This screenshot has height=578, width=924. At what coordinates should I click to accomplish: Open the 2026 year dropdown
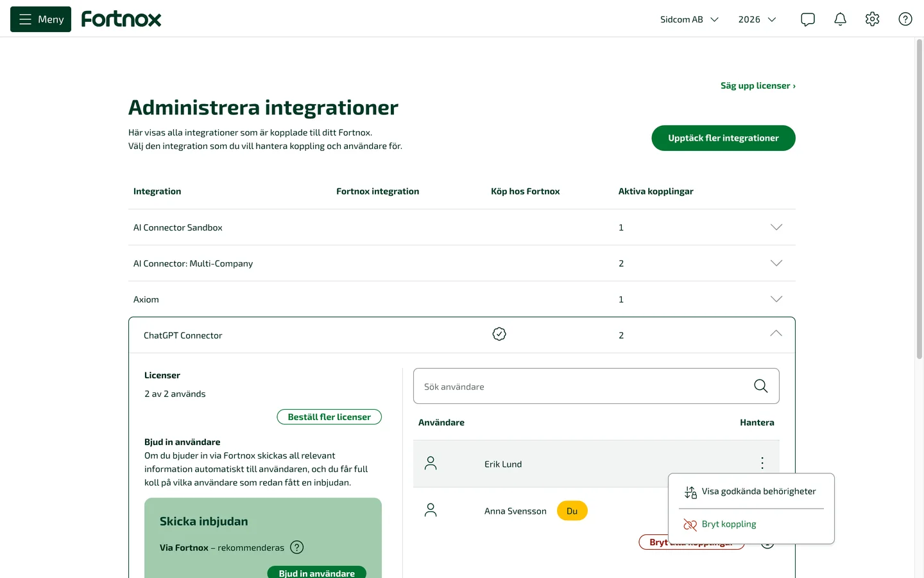pos(757,19)
